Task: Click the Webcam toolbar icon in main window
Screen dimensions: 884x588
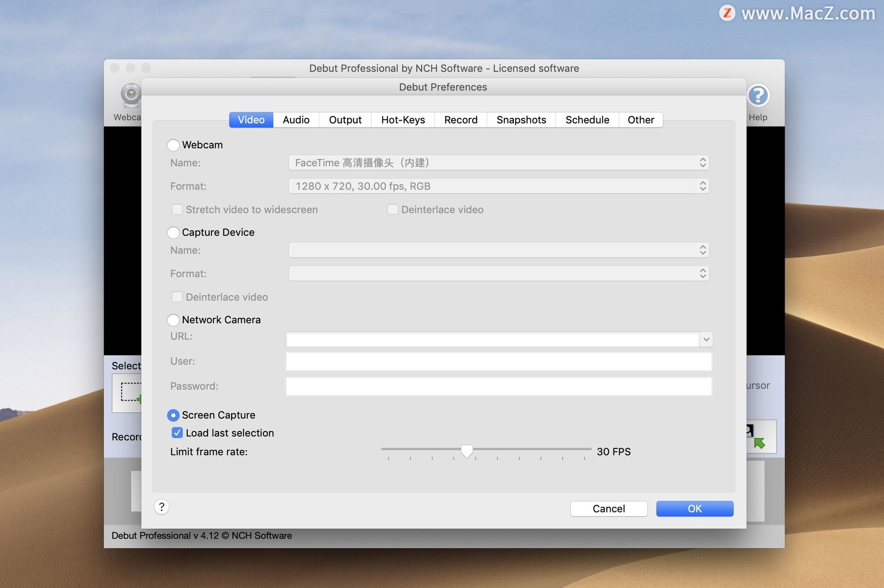Action: pos(131,96)
